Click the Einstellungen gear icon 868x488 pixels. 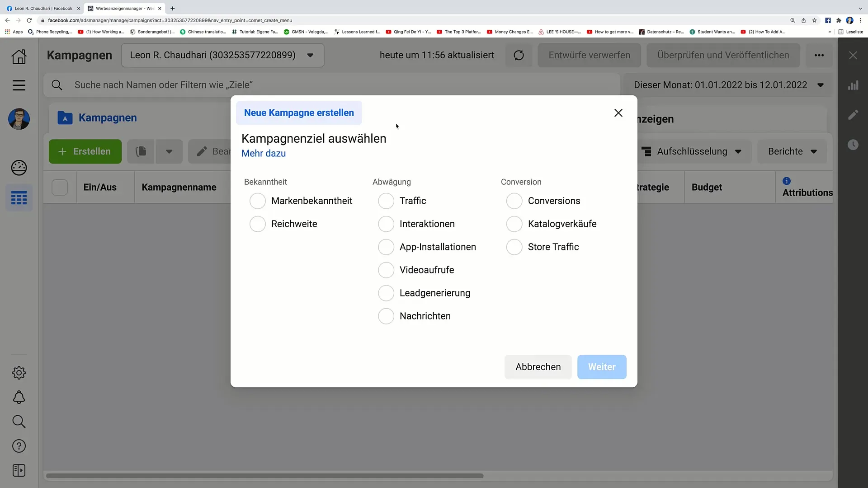[19, 372]
